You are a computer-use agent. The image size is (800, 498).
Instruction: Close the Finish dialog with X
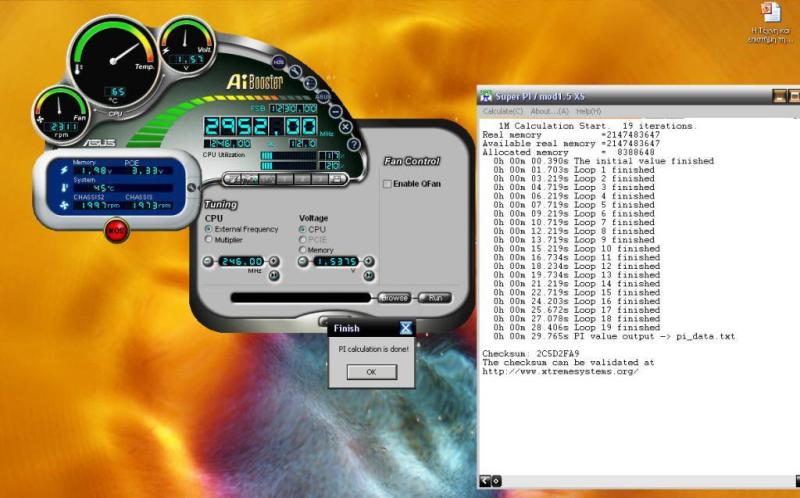tap(406, 328)
